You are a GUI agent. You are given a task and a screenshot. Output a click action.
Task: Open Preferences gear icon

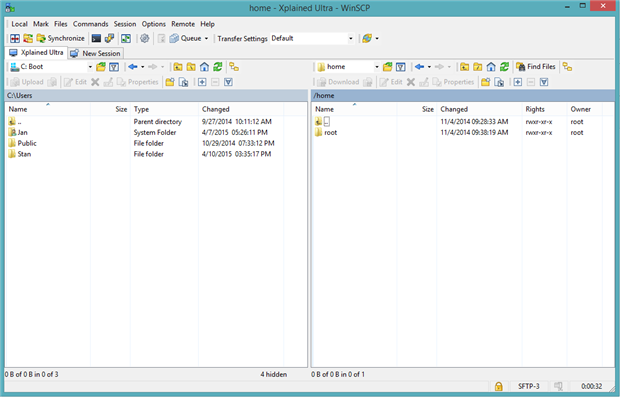(x=145, y=38)
